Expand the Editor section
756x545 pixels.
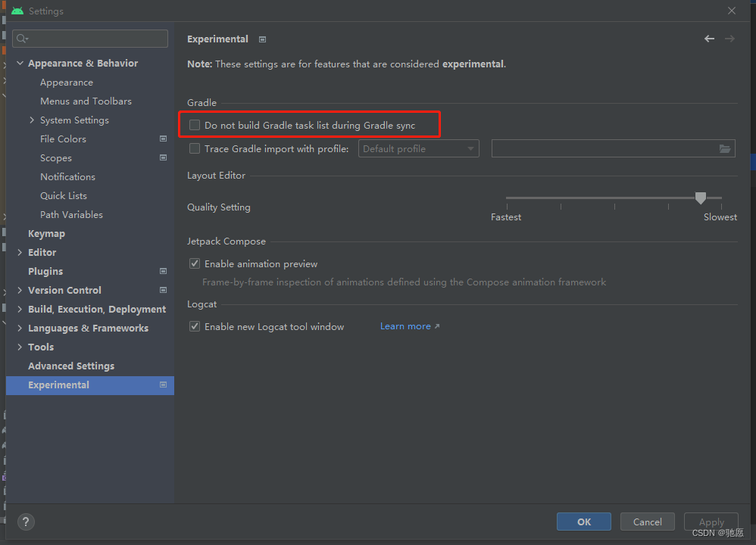20,252
